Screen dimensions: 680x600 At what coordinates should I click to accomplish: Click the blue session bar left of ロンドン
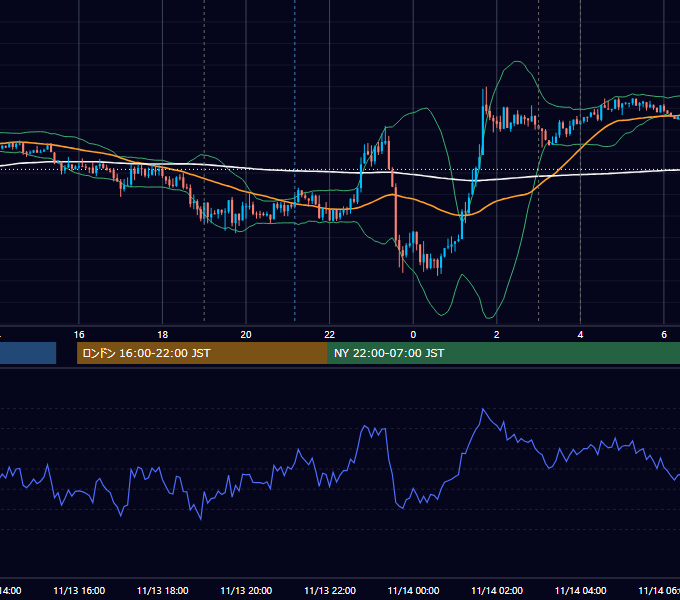click(x=28, y=353)
